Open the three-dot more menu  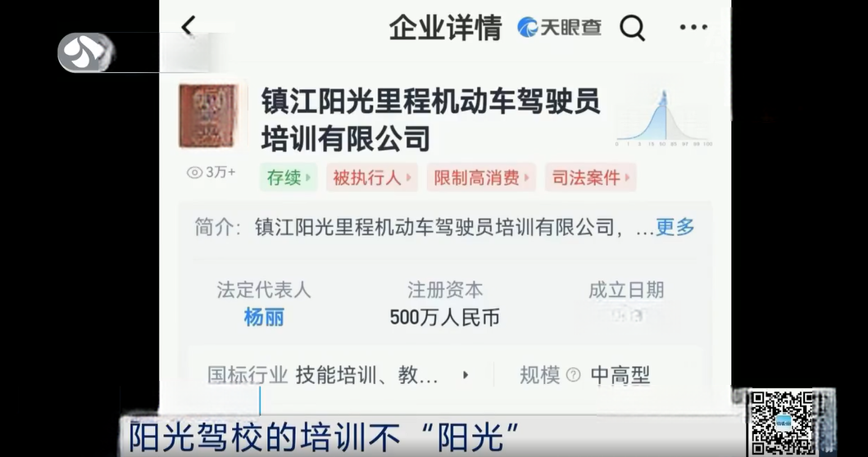click(x=693, y=27)
